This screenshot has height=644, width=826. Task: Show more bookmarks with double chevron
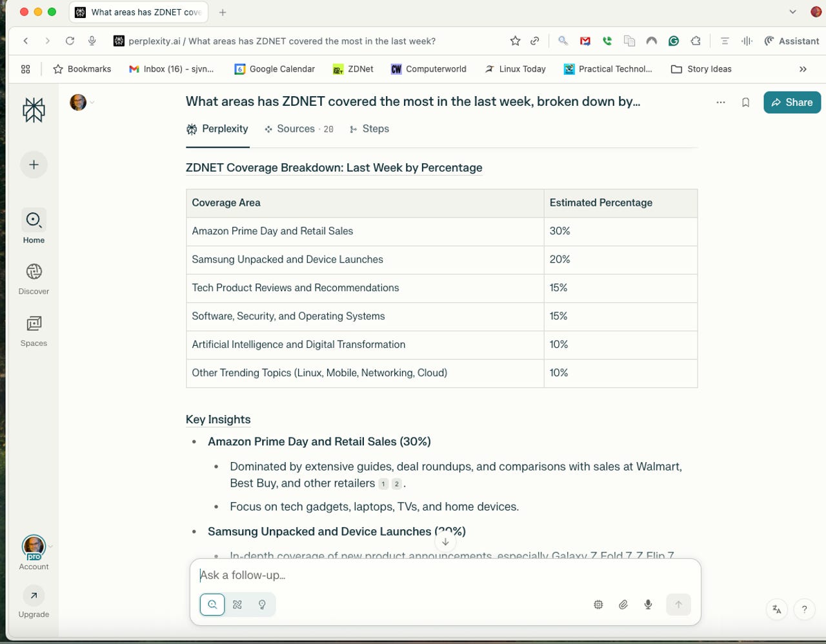[x=803, y=69]
